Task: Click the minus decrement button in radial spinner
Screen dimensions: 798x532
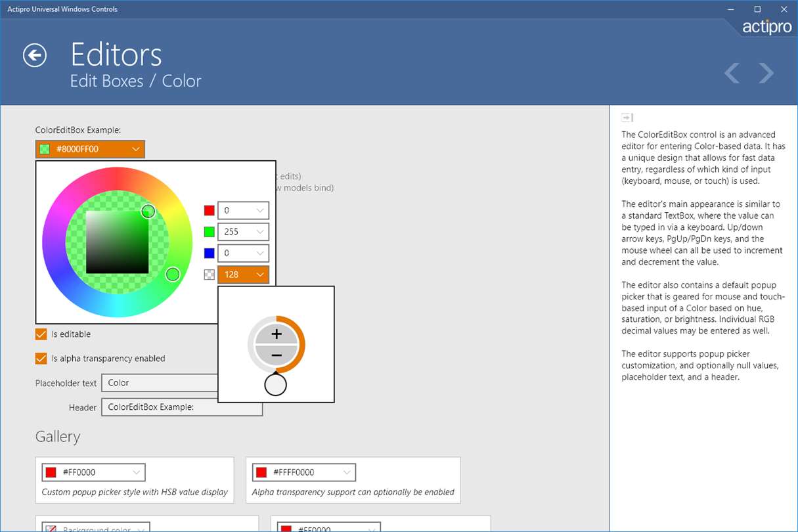Action: (277, 355)
